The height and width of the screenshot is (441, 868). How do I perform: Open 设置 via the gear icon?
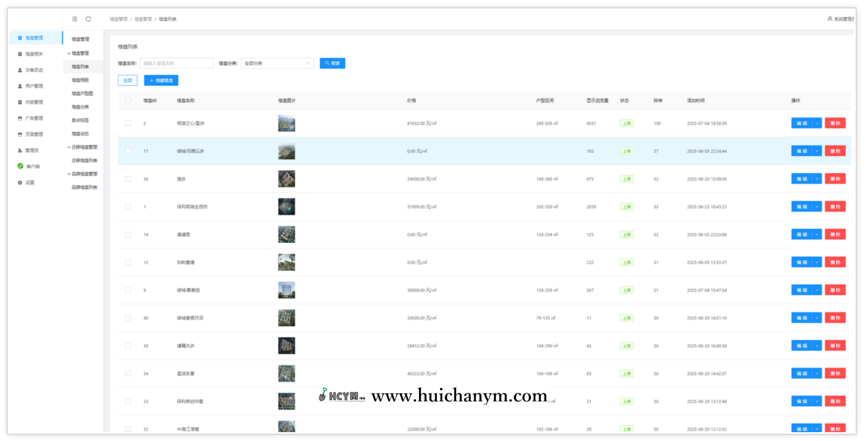tap(20, 182)
